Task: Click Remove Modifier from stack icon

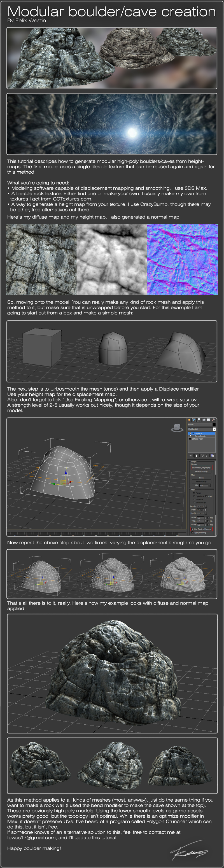Action: click(x=206, y=456)
